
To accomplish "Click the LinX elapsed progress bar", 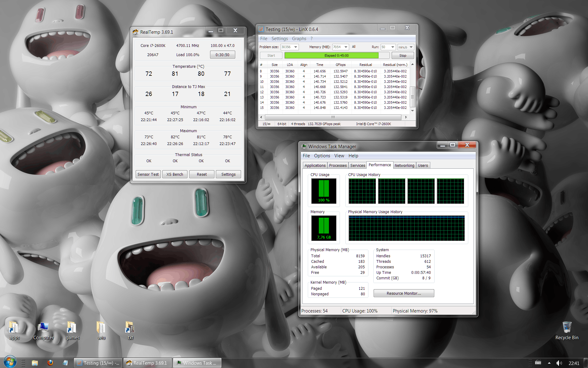I will [x=336, y=56].
